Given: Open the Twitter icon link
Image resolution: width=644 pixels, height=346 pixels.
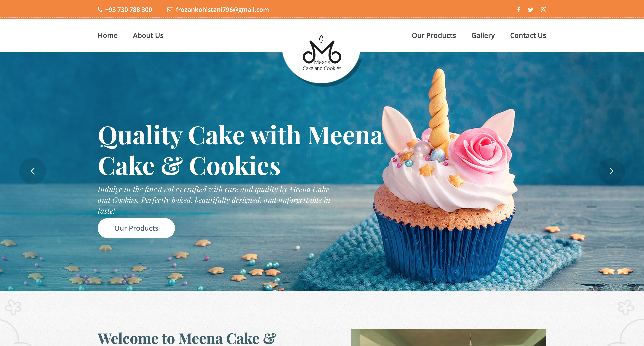Looking at the screenshot, I should (531, 10).
